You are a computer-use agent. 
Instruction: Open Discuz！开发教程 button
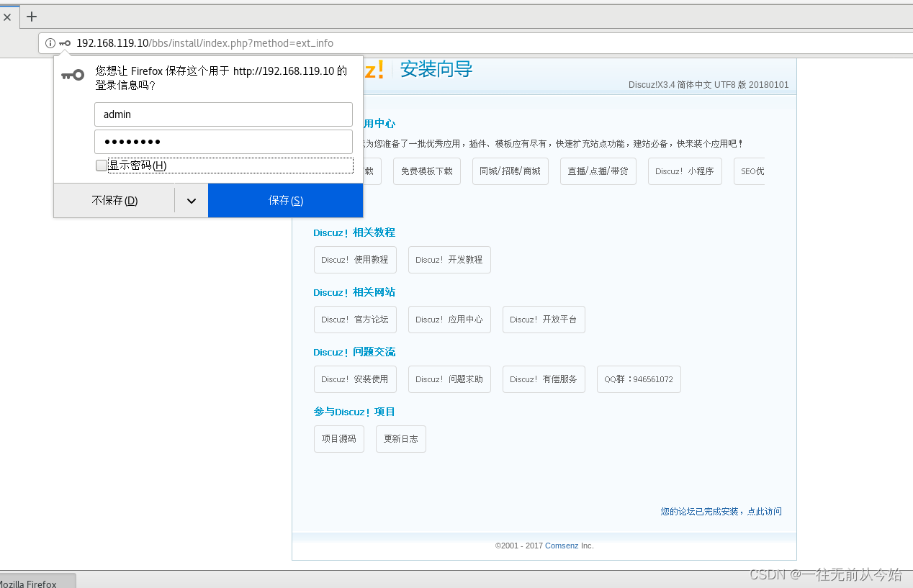tap(449, 260)
